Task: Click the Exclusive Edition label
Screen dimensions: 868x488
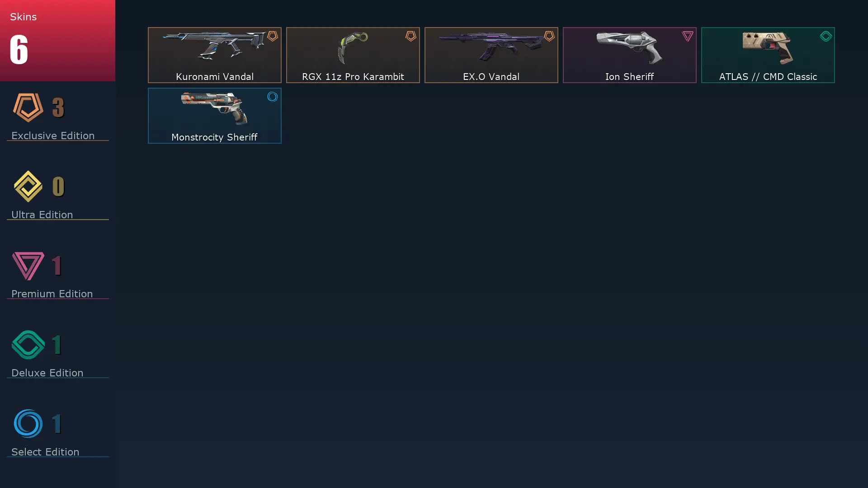Action: pos(53,136)
